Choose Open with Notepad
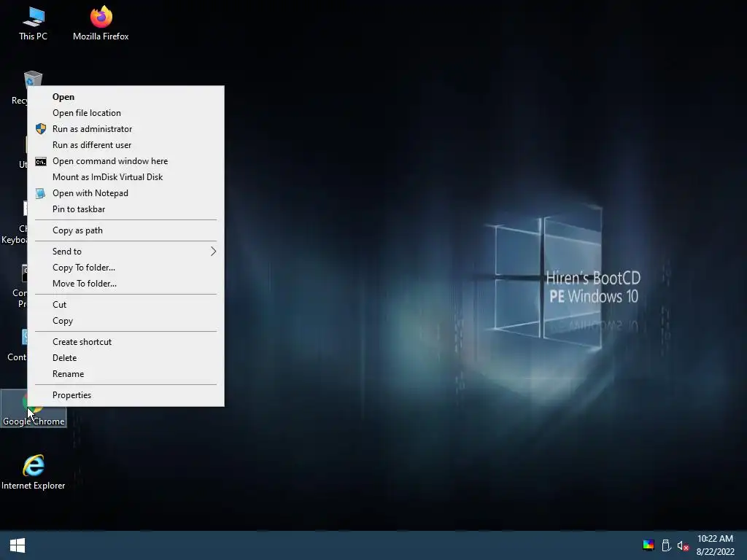The width and height of the screenshot is (747, 560). [125, 192]
